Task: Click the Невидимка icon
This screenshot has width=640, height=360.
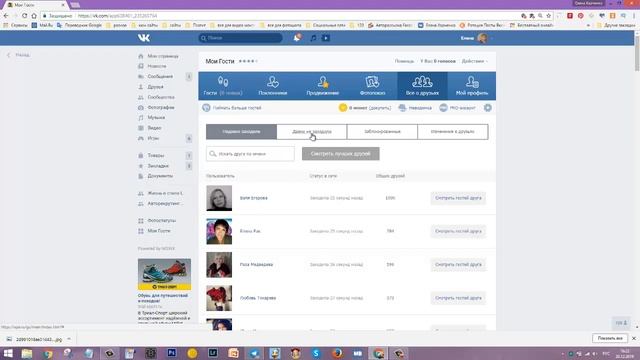Action: tap(402, 108)
